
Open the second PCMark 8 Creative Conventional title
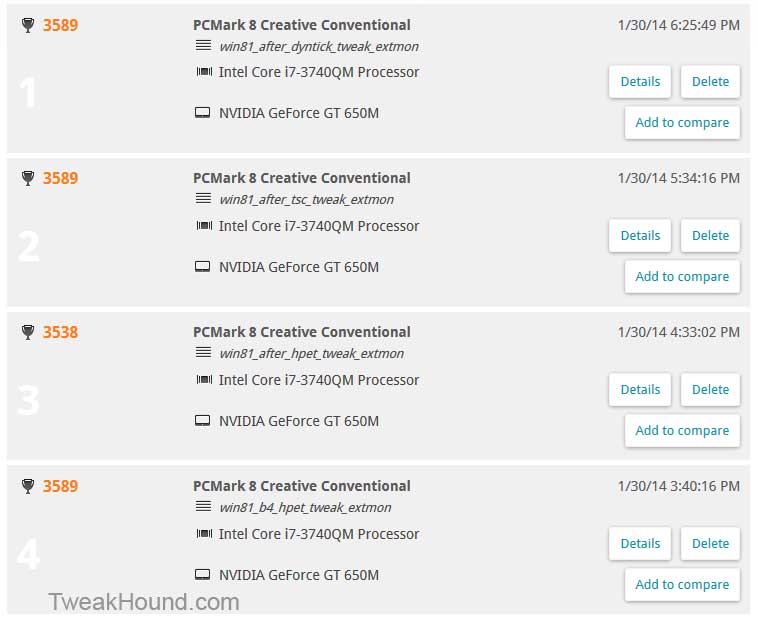click(302, 178)
